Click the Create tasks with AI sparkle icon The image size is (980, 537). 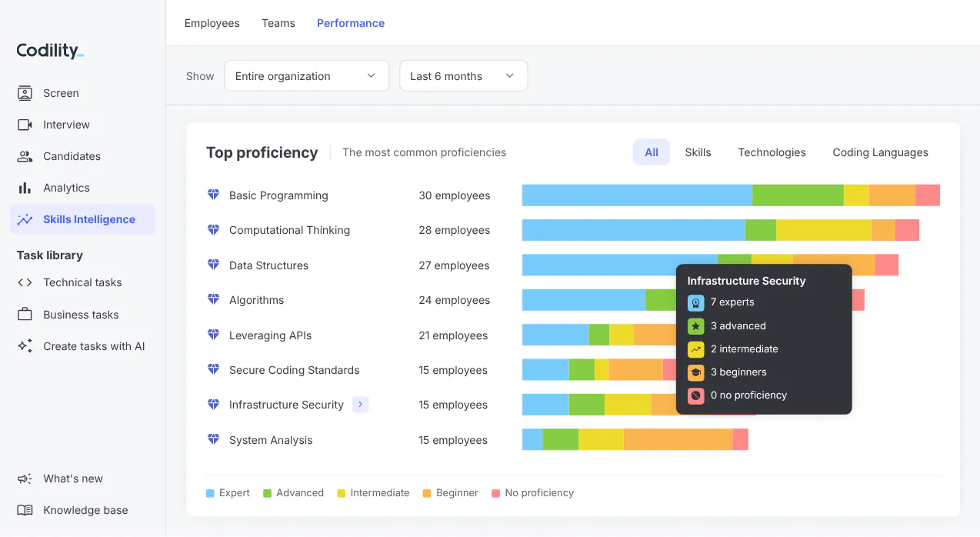[x=25, y=346]
